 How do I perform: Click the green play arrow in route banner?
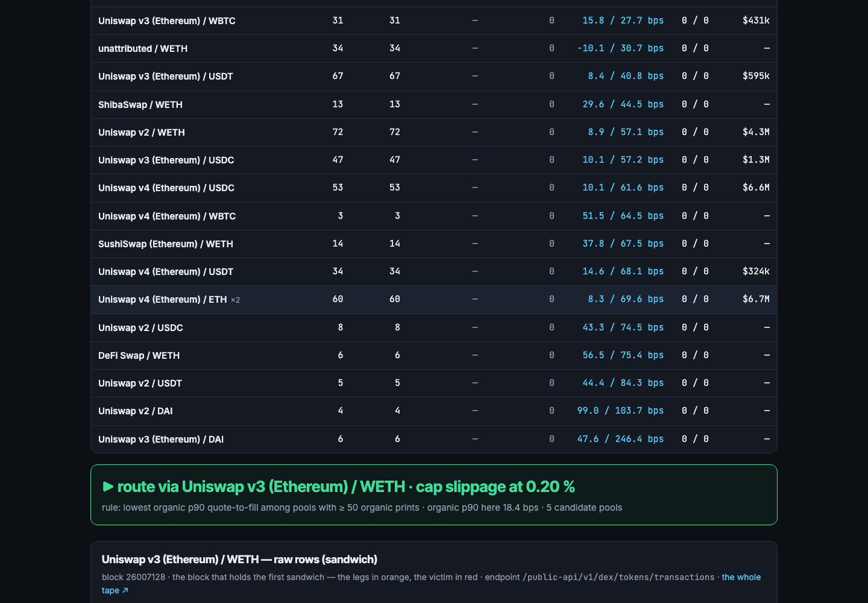point(108,487)
